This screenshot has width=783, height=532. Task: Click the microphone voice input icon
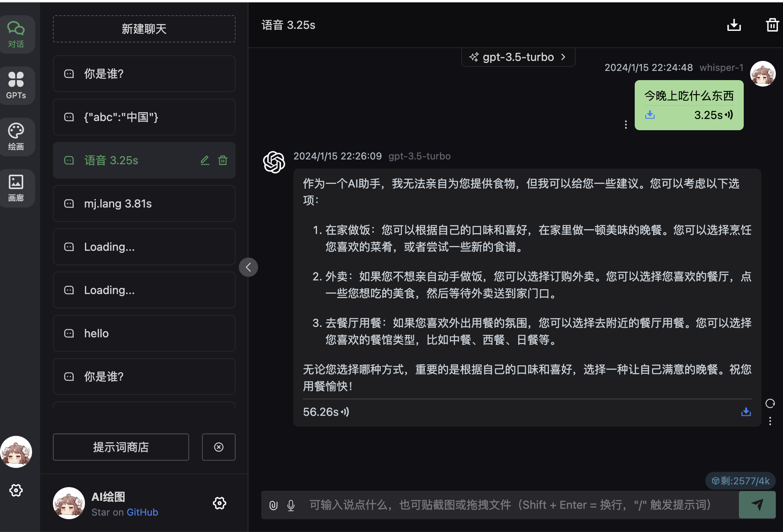click(291, 505)
